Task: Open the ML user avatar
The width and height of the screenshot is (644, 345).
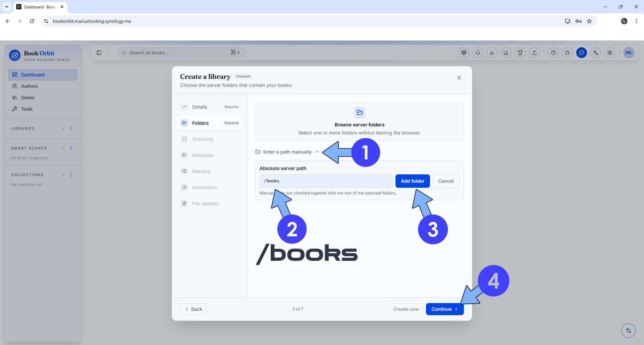Action: tap(629, 53)
